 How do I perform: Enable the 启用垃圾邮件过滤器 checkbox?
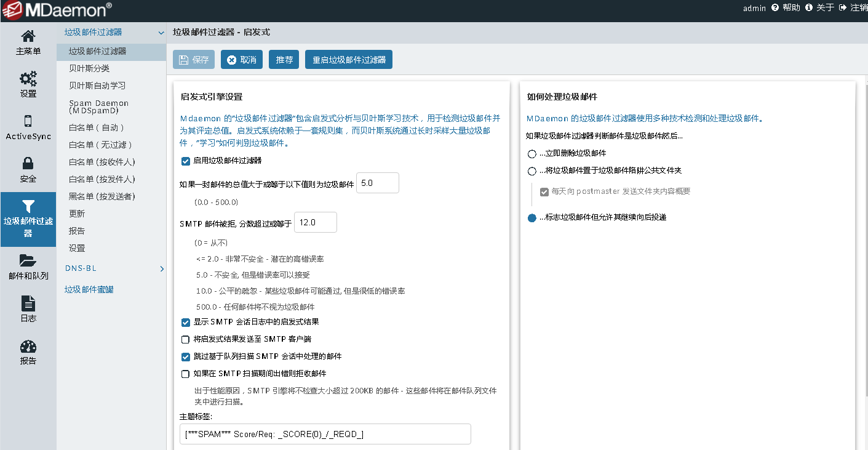pos(185,161)
